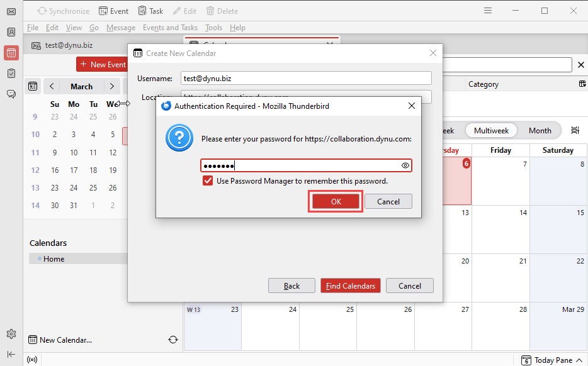The image size is (588, 366).
Task: Open Settings gear in sidebar
Action: point(11,334)
